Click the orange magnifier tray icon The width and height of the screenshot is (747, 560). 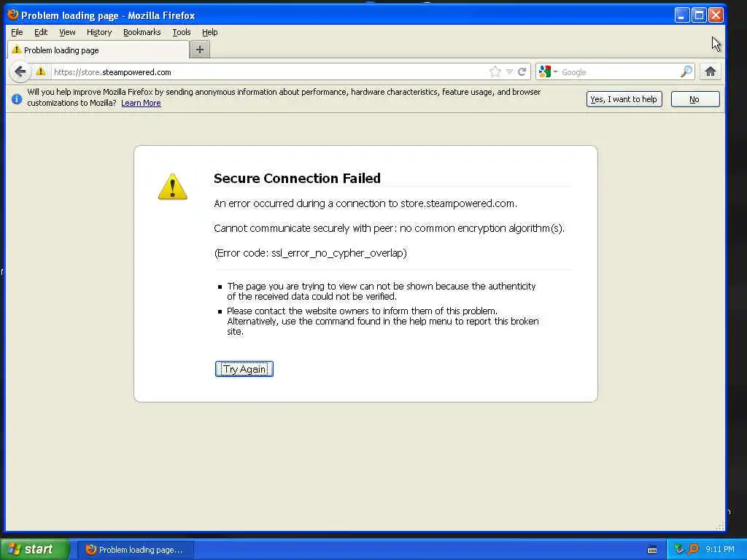[x=693, y=549]
